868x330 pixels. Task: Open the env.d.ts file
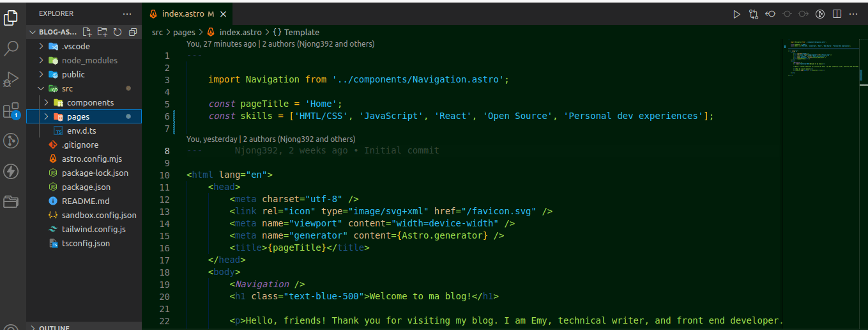[x=81, y=130]
